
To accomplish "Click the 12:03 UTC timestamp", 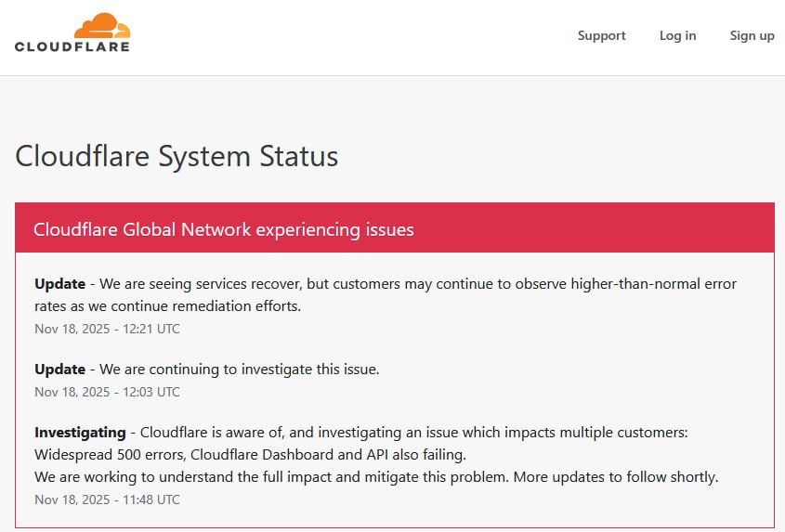I will [x=107, y=392].
